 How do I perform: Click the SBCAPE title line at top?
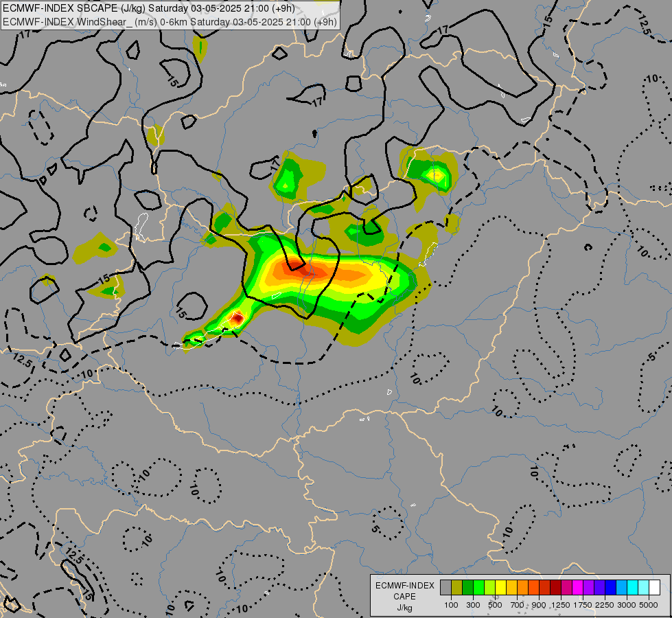(149, 8)
